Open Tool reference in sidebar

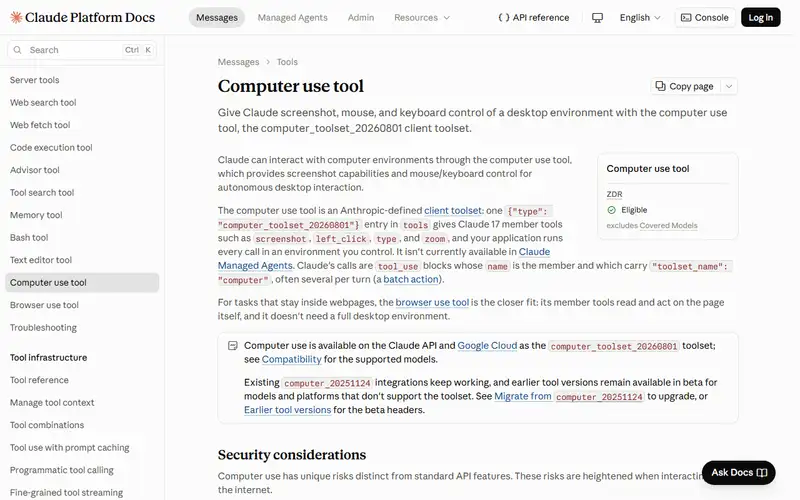tap(39, 380)
